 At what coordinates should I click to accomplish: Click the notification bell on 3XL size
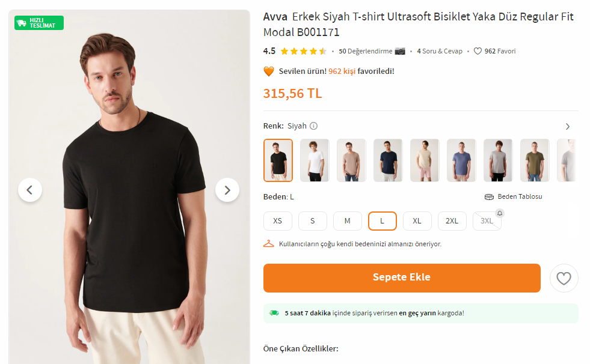[x=499, y=213]
